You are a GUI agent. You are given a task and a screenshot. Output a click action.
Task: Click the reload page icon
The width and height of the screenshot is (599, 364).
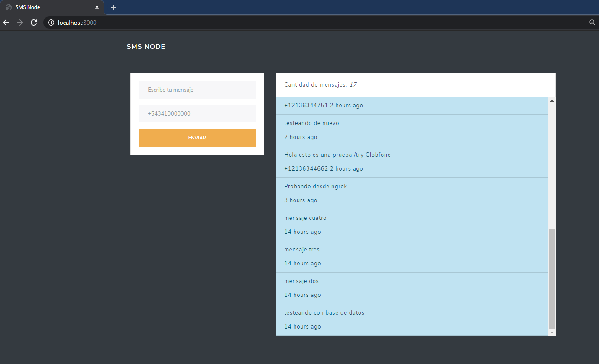click(34, 23)
